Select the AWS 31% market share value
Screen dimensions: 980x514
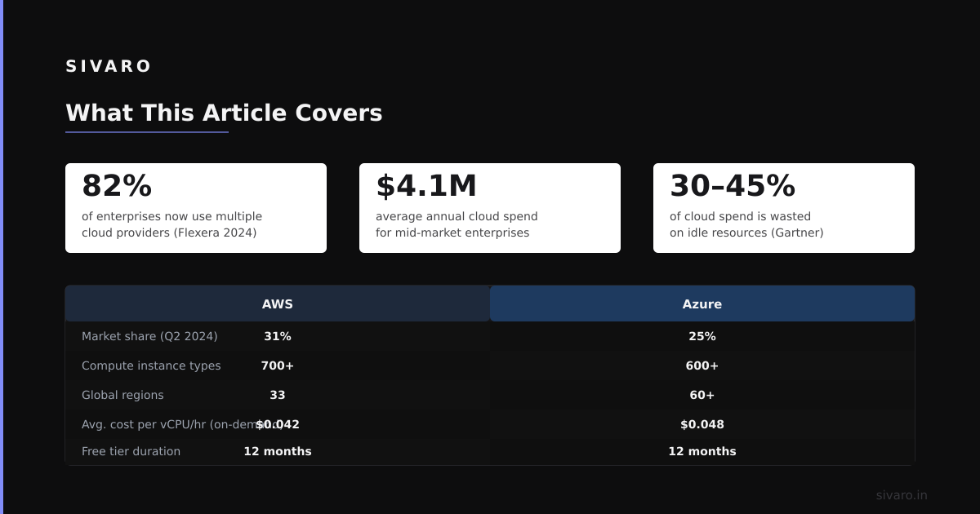(x=278, y=336)
